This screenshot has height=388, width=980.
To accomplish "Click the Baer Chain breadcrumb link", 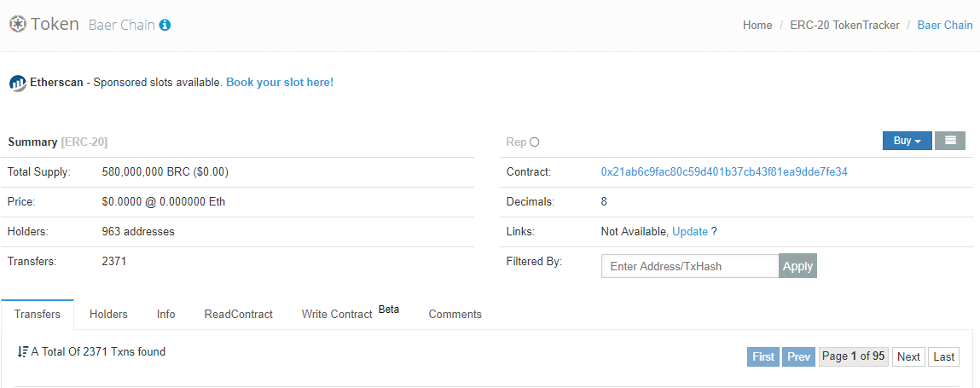I will (x=944, y=26).
